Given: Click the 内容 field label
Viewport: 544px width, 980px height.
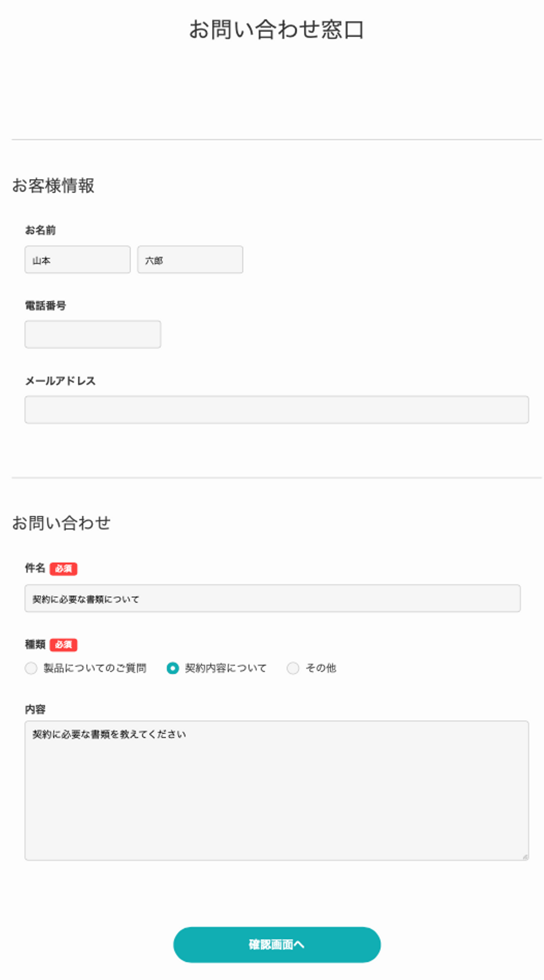Looking at the screenshot, I should [35, 709].
